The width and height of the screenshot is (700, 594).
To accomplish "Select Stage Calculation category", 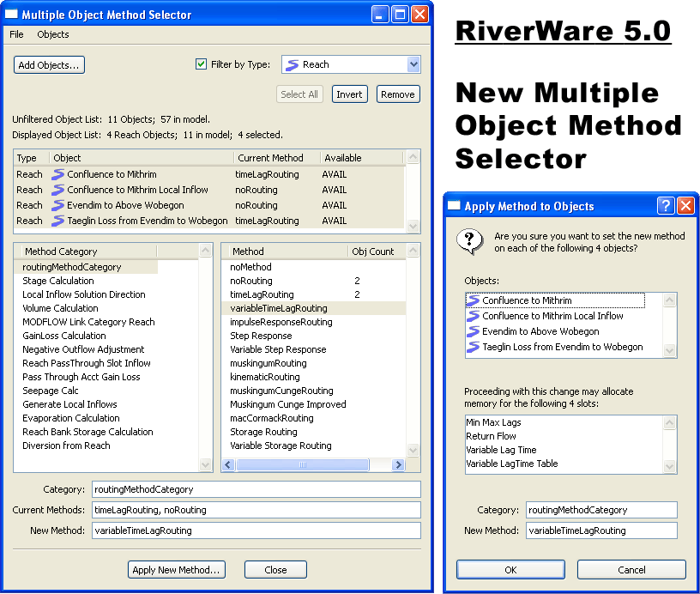I will (58, 281).
